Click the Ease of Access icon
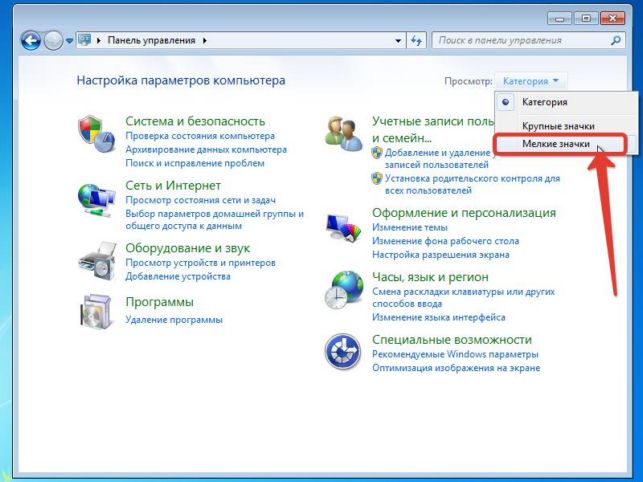The width and height of the screenshot is (643, 482). 343,352
